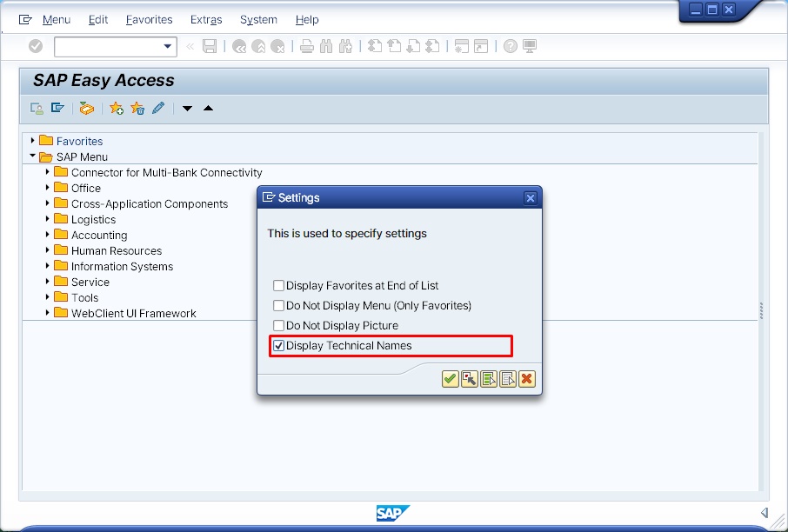Click the Choose icon in Settings dialog

pyautogui.click(x=470, y=379)
